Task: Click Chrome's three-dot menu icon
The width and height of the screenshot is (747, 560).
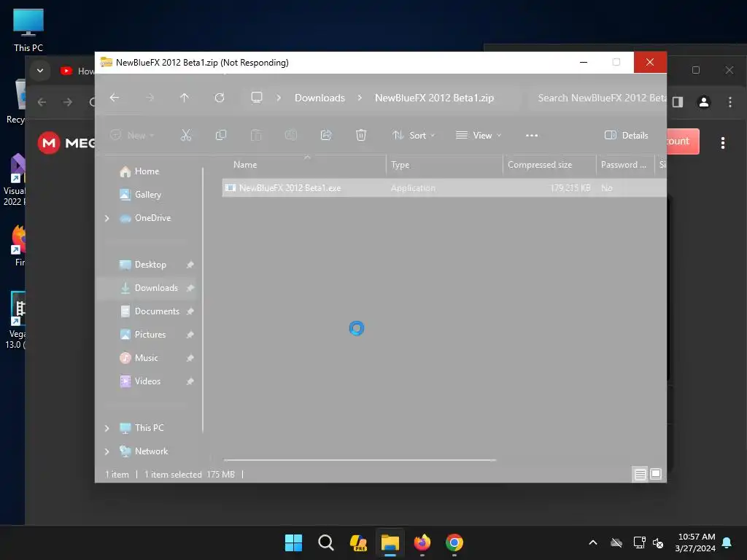Action: click(x=729, y=102)
